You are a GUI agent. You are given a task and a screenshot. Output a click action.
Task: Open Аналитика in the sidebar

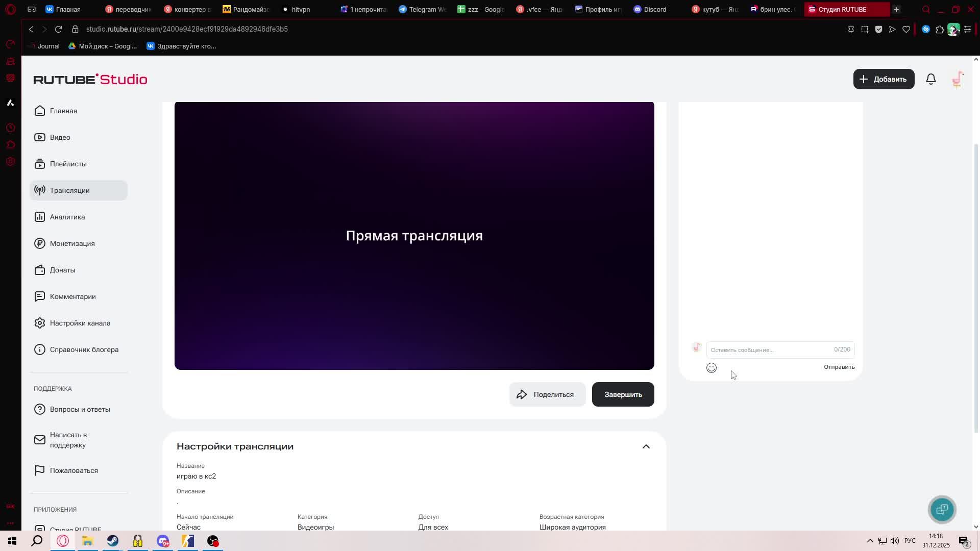pos(67,217)
